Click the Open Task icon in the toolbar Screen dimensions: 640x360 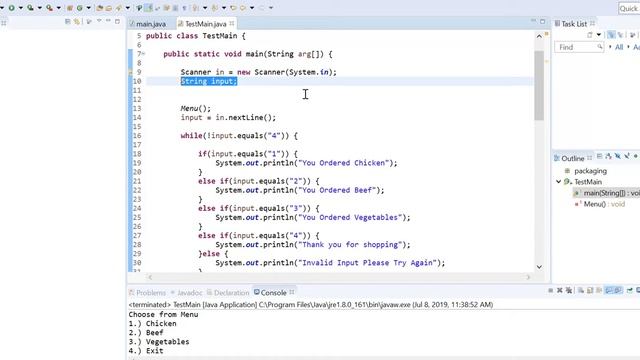tap(109, 8)
